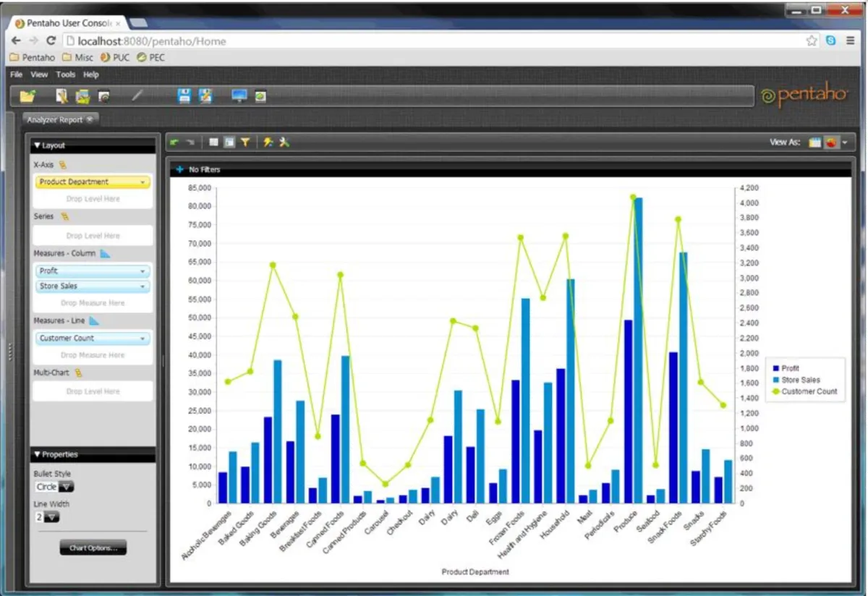Select the Analyzer Report tab
This screenshot has width=868, height=596.
[x=54, y=120]
